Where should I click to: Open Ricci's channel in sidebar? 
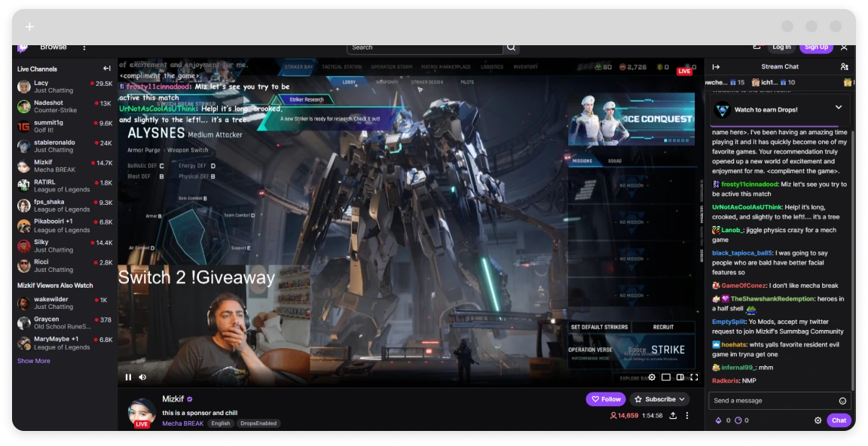point(65,266)
